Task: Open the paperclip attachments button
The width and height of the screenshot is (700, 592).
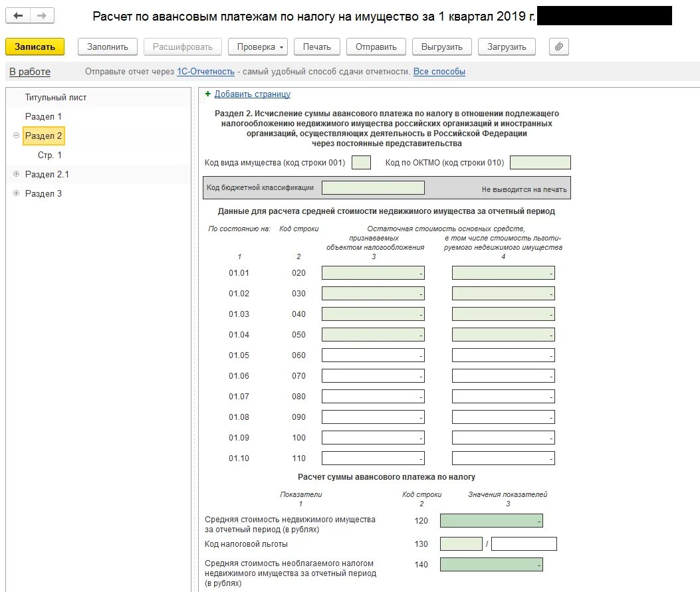Action: (558, 47)
